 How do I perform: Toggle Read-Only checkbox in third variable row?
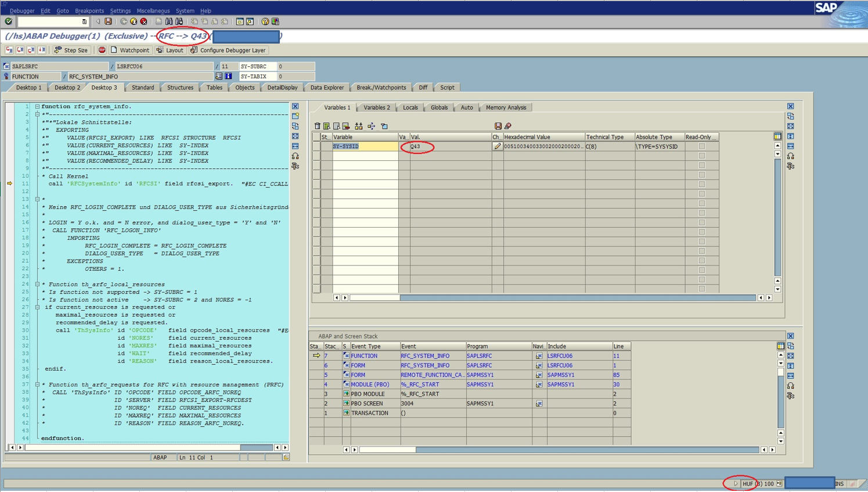(701, 166)
